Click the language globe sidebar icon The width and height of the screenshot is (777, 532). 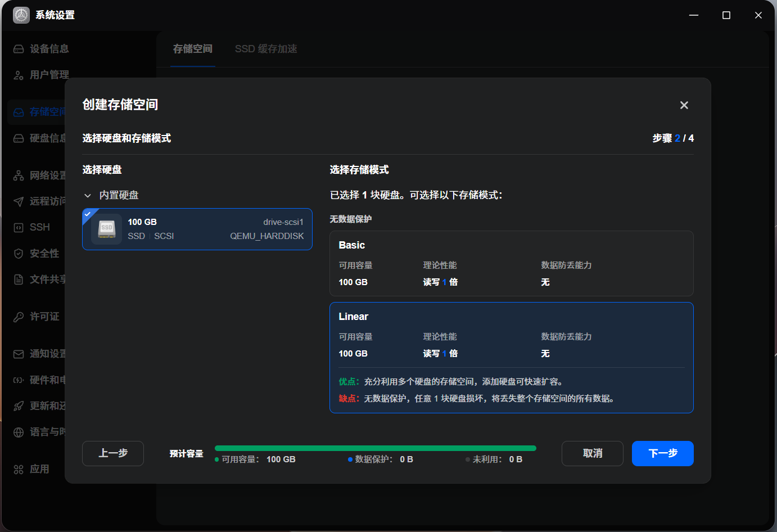click(x=19, y=432)
